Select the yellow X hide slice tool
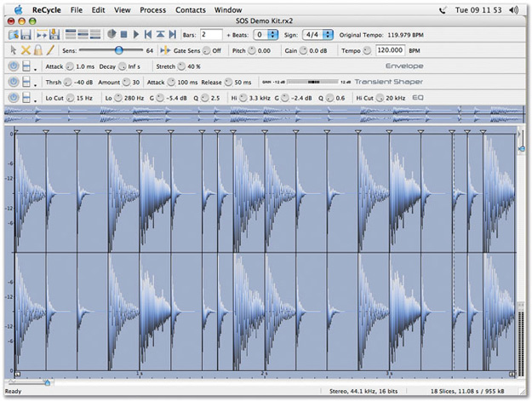The width and height of the screenshot is (532, 401). 26,50
